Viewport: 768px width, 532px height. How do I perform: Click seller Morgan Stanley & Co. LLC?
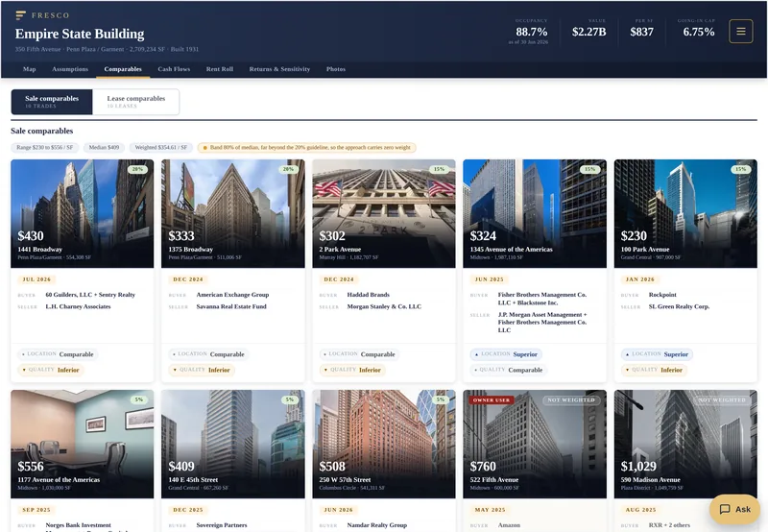(x=384, y=306)
